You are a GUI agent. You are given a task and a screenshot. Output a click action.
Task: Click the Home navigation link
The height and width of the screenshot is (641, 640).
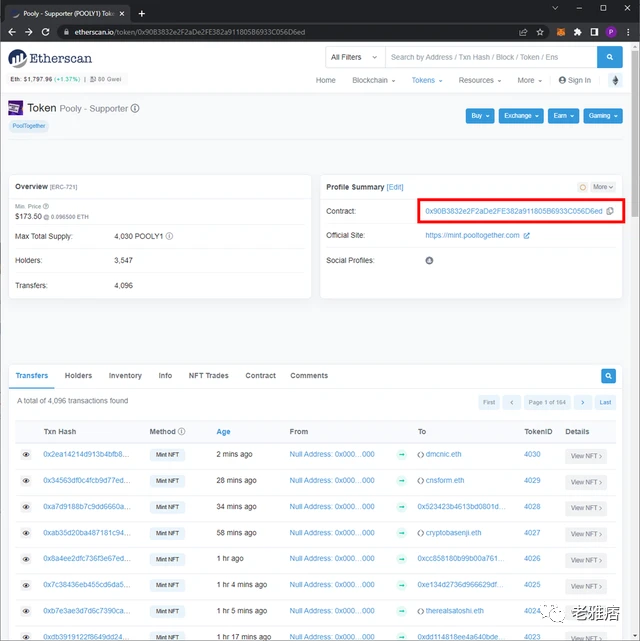point(325,80)
